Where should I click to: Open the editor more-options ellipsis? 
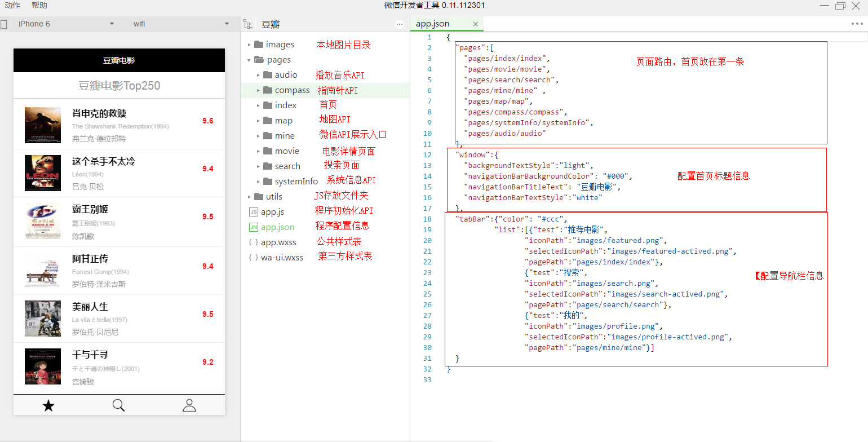[857, 24]
